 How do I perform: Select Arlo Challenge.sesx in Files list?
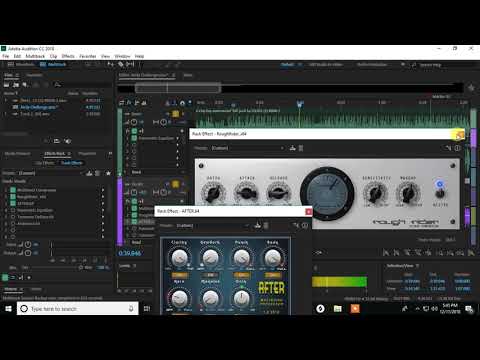(39, 107)
